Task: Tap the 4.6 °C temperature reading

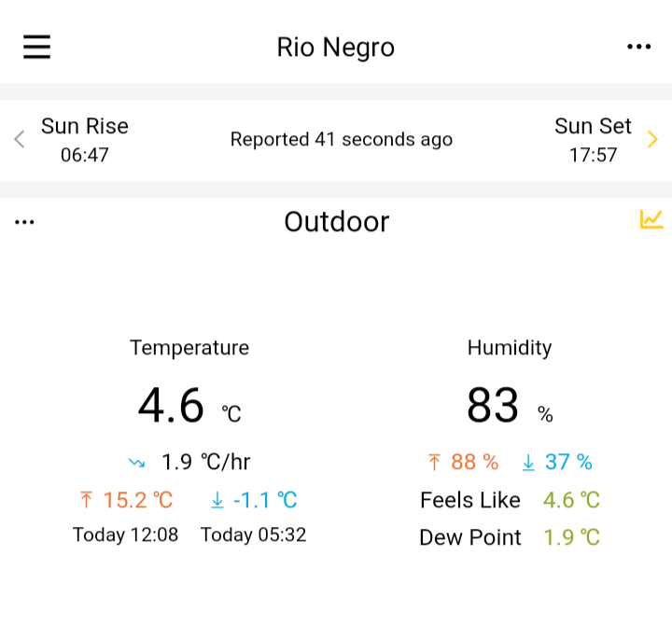Action: [x=189, y=405]
